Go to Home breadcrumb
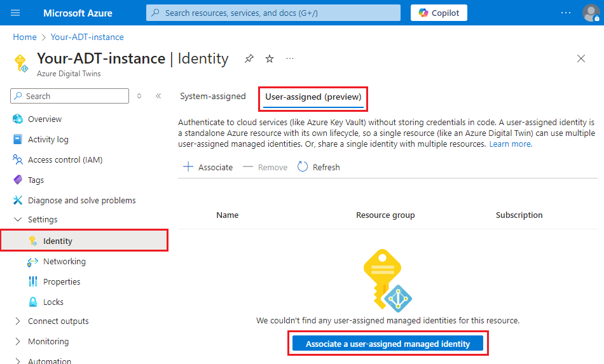This screenshot has width=604, height=364. pyautogui.click(x=25, y=37)
